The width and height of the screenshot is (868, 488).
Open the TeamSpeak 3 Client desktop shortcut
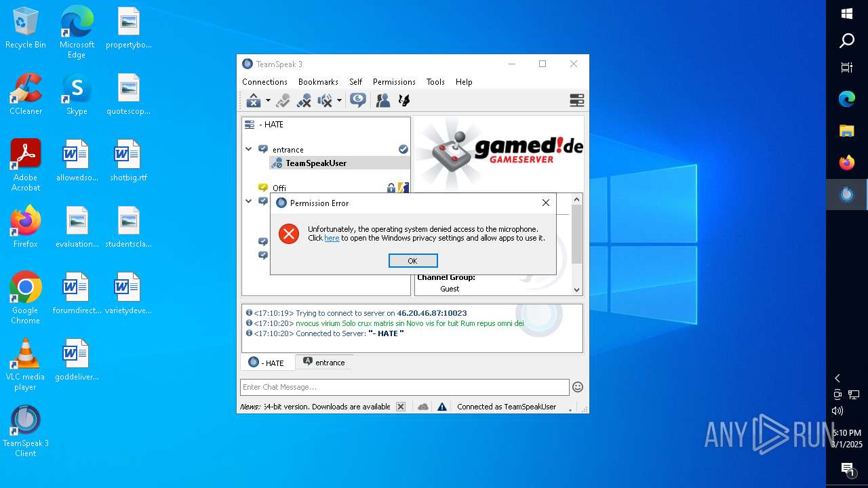click(x=26, y=431)
